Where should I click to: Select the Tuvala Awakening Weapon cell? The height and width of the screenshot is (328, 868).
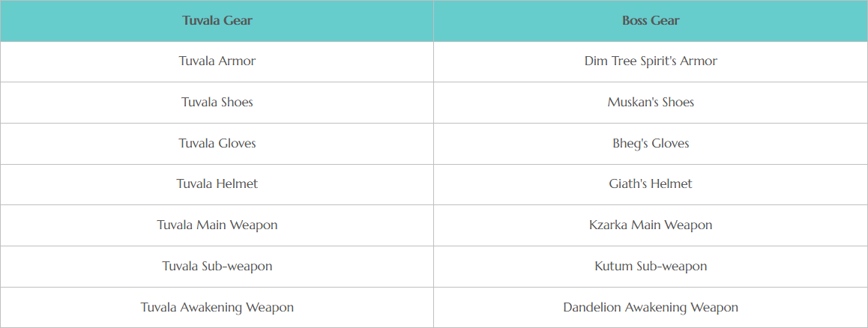point(217,307)
